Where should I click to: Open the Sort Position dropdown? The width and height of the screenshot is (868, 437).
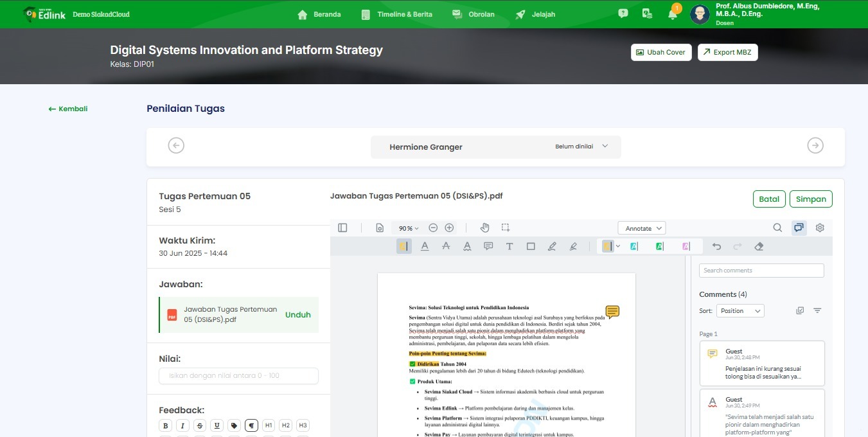point(740,311)
